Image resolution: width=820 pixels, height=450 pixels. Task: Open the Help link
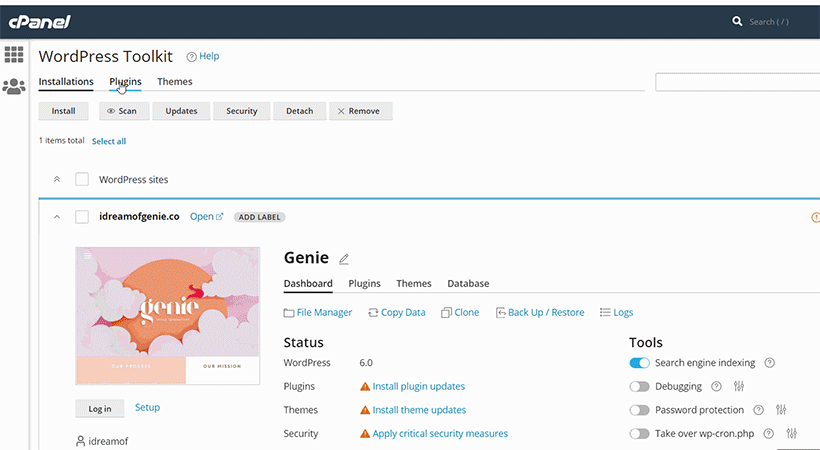coord(209,56)
